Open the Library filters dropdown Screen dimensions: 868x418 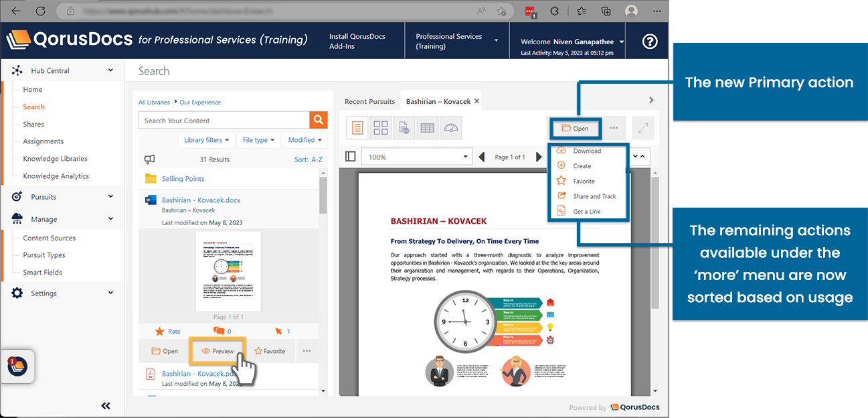click(206, 140)
